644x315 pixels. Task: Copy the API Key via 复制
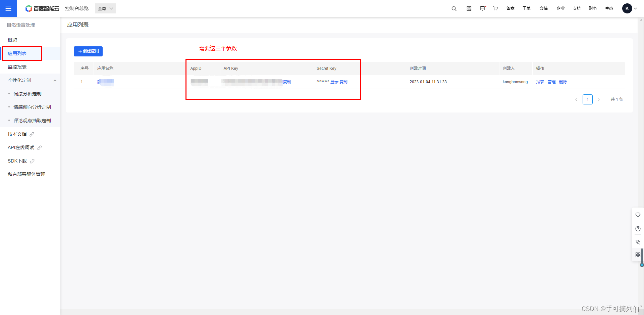pos(287,82)
